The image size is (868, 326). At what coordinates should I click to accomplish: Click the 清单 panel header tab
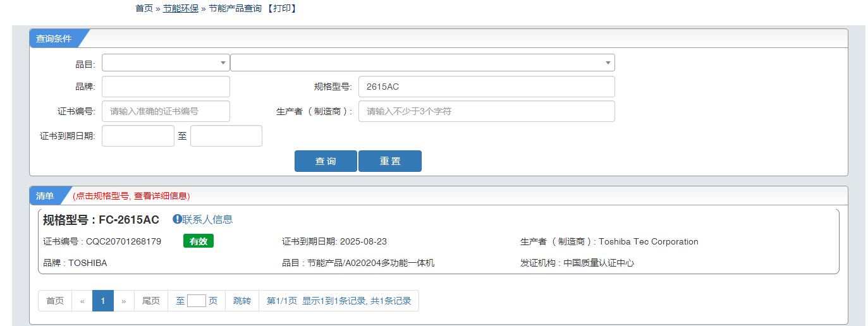coord(46,196)
